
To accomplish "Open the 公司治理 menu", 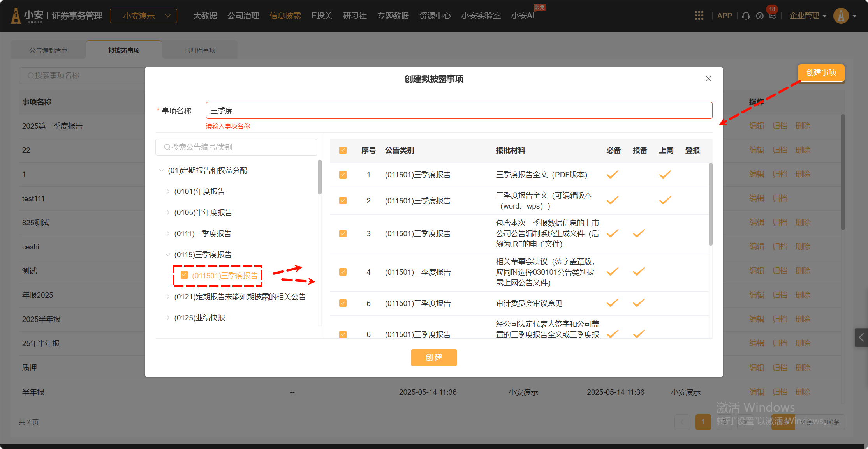I will point(243,16).
